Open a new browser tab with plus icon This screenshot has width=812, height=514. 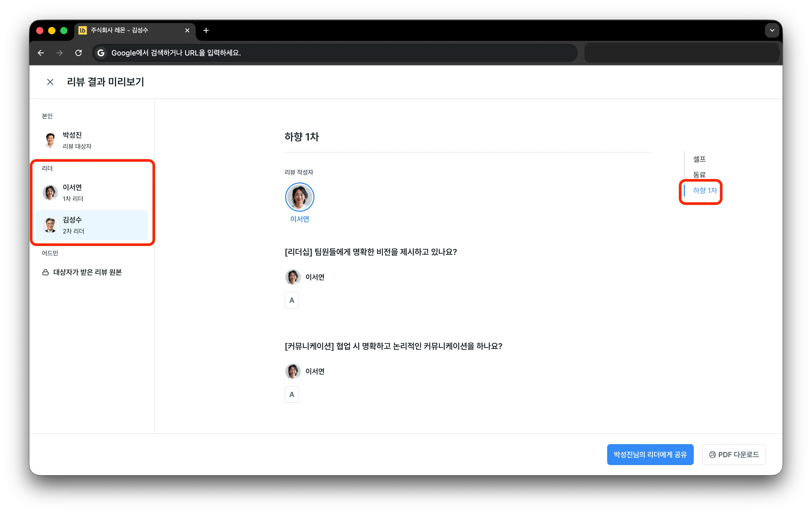(x=206, y=30)
